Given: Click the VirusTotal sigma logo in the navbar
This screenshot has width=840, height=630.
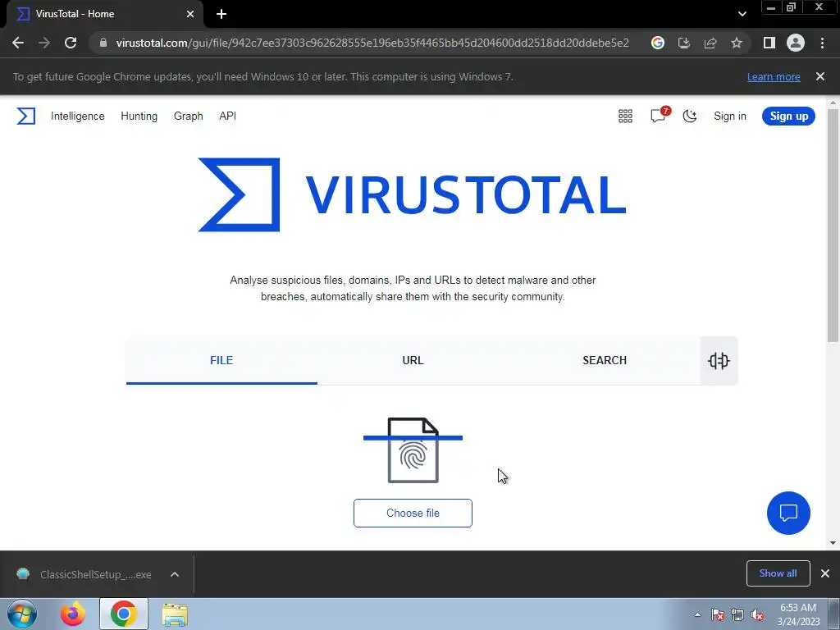Looking at the screenshot, I should coord(25,116).
